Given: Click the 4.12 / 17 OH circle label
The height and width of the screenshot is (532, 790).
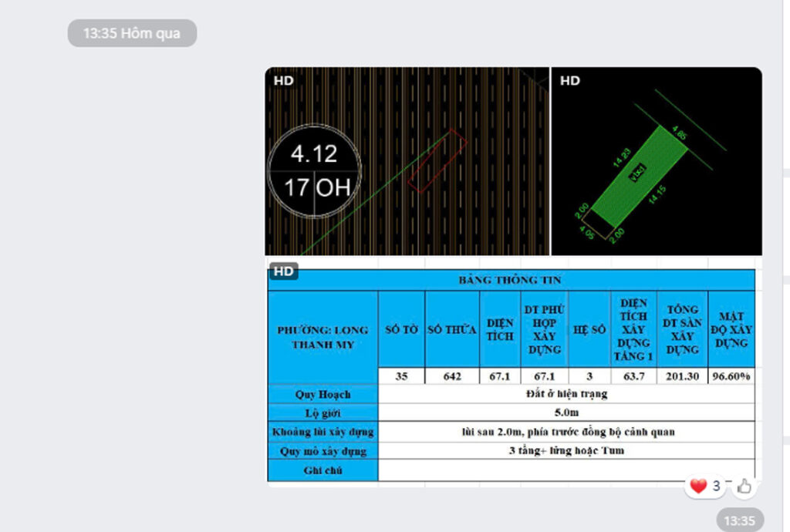Looking at the screenshot, I should click(314, 170).
